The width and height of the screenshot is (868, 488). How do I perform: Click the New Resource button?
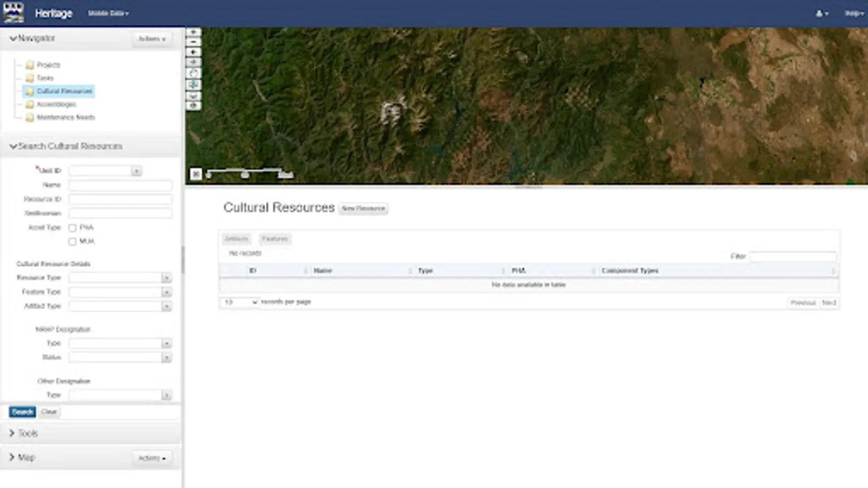click(363, 208)
